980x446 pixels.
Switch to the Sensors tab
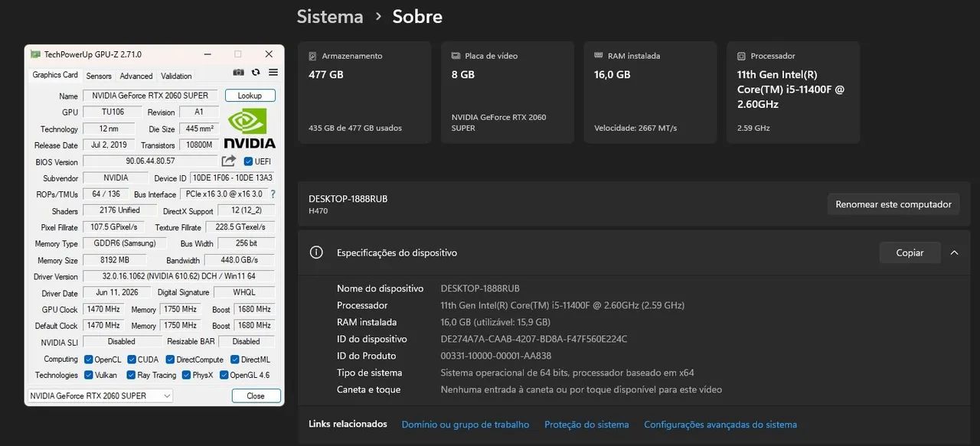tap(99, 76)
